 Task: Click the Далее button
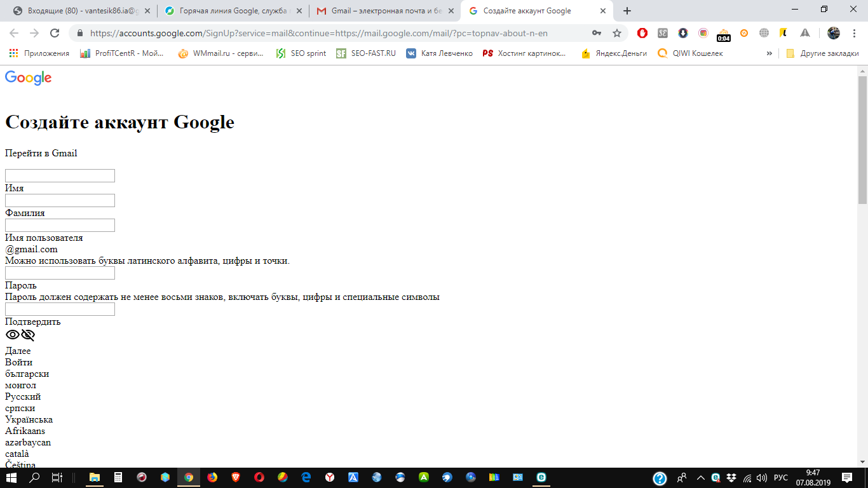[x=18, y=351]
